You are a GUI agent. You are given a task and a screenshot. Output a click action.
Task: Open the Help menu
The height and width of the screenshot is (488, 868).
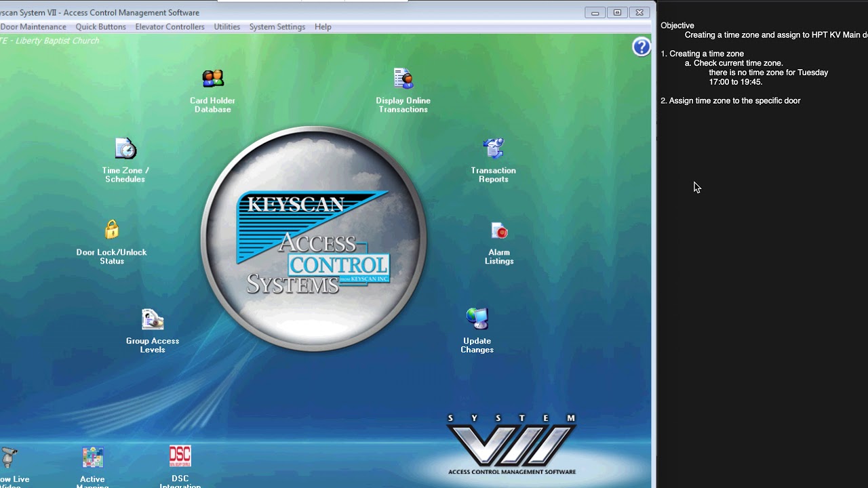click(323, 27)
